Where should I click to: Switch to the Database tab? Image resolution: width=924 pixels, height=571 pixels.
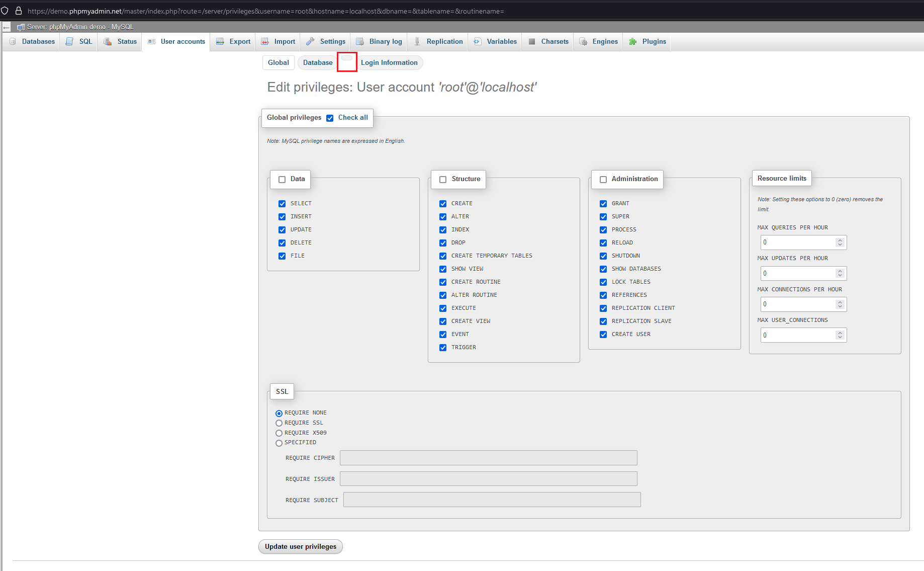[317, 62]
